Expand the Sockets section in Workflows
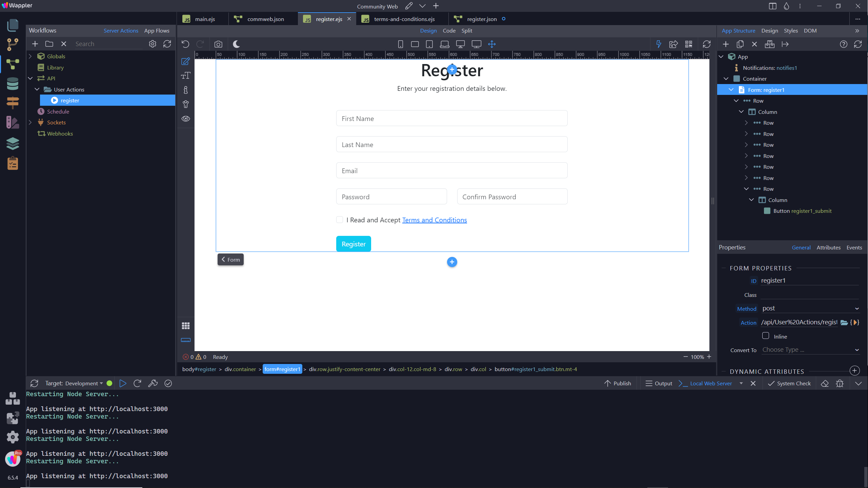Screen dimensions: 868x488 coord(31,122)
